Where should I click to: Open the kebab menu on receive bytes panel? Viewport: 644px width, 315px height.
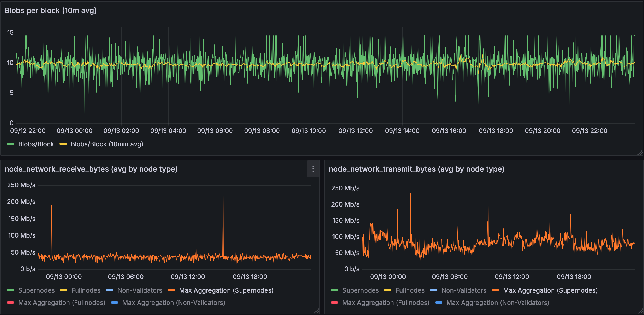tap(313, 169)
